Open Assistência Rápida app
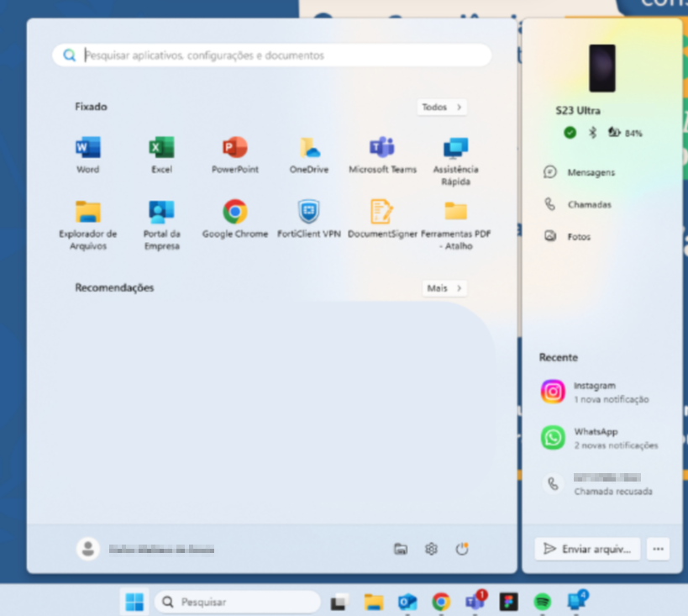The image size is (688, 616). click(x=455, y=150)
